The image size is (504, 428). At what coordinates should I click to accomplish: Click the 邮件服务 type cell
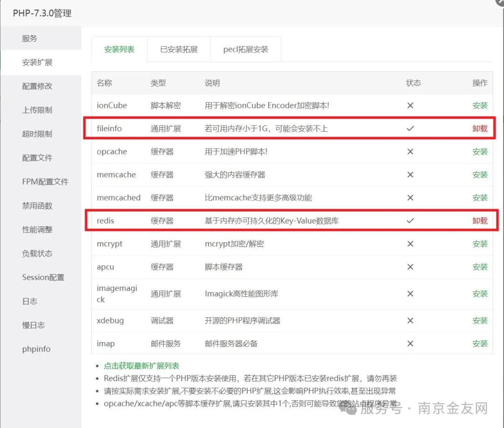pos(166,344)
